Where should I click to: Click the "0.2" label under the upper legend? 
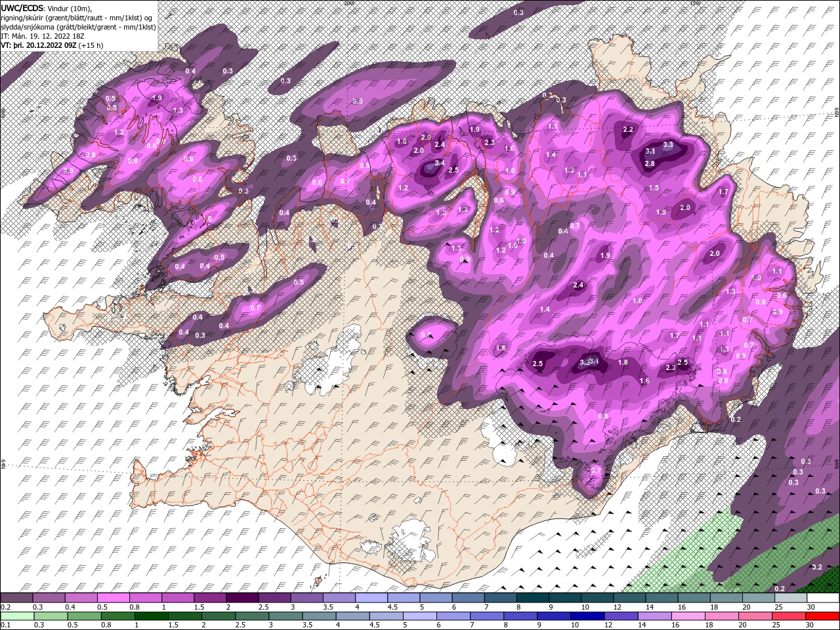(x=5, y=607)
